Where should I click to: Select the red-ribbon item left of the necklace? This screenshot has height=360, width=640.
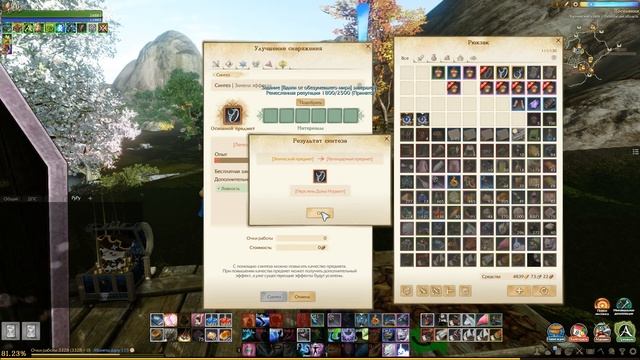click(x=486, y=73)
